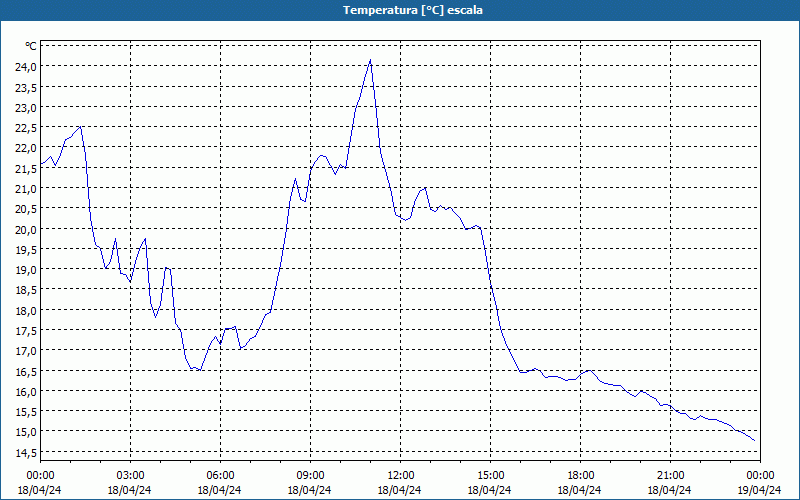Pick the 21:00 time label
Image resolution: width=800 pixels, height=500 pixels.
(x=670, y=476)
